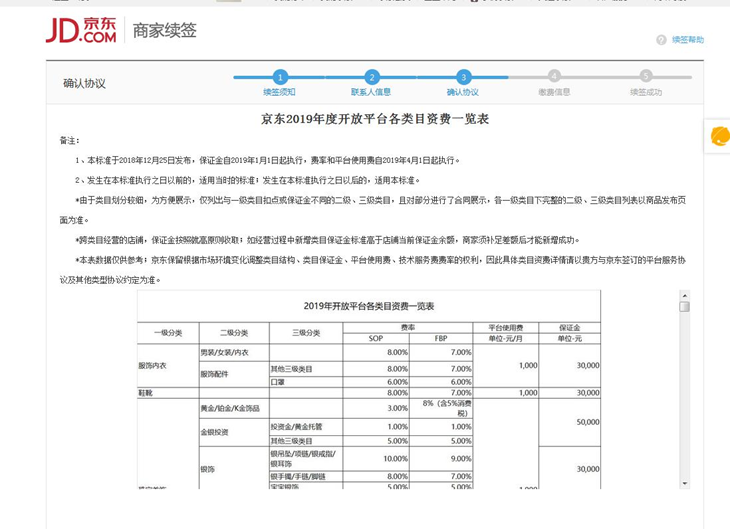This screenshot has height=529, width=730.
Task: Click the fee table scrollbar thumb
Action: (x=684, y=307)
